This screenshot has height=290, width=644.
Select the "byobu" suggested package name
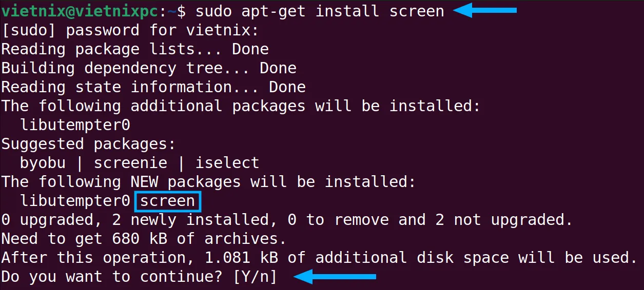click(43, 163)
